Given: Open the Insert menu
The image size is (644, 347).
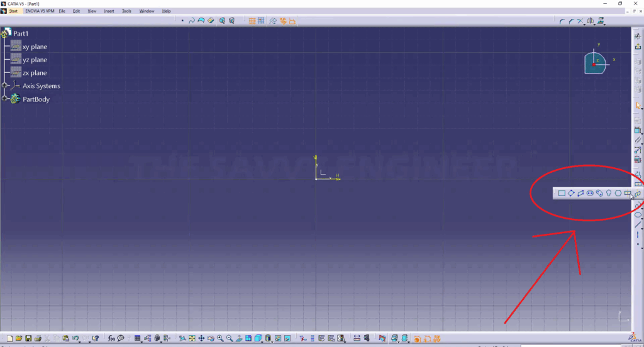Looking at the screenshot, I should [109, 11].
